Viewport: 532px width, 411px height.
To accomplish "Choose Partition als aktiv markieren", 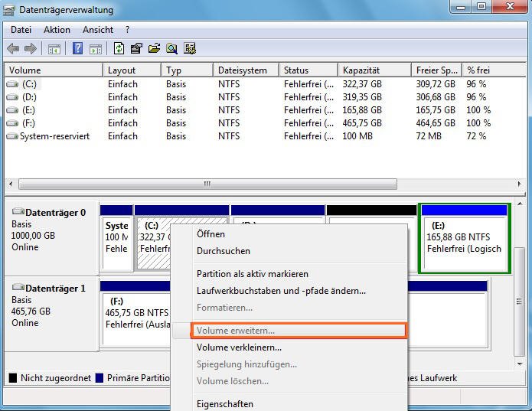I will tap(253, 274).
